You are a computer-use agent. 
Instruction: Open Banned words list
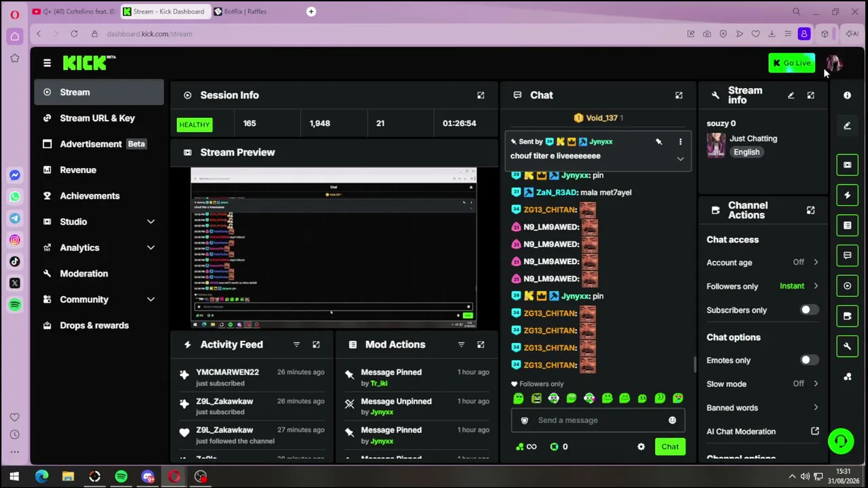(763, 407)
